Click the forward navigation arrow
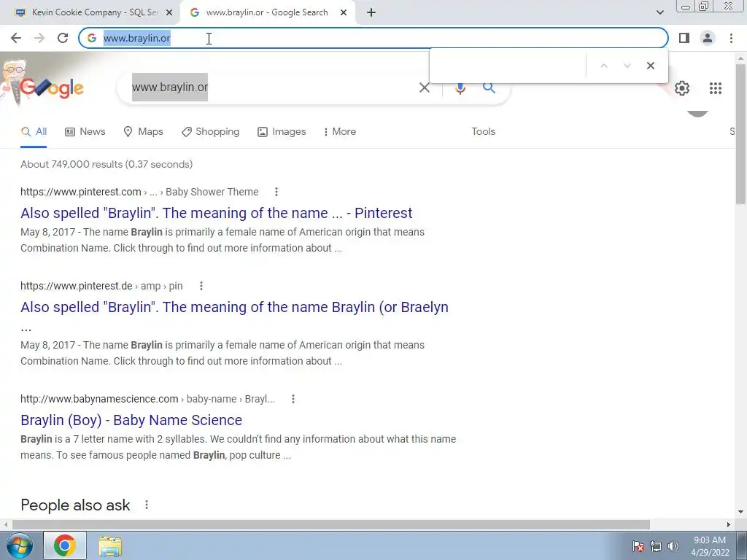747x560 pixels. pyautogui.click(x=39, y=38)
